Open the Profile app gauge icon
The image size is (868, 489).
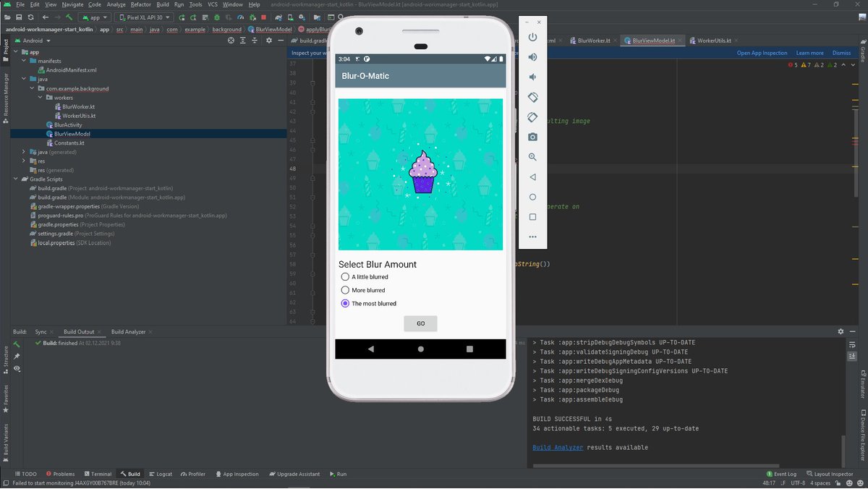point(241,17)
